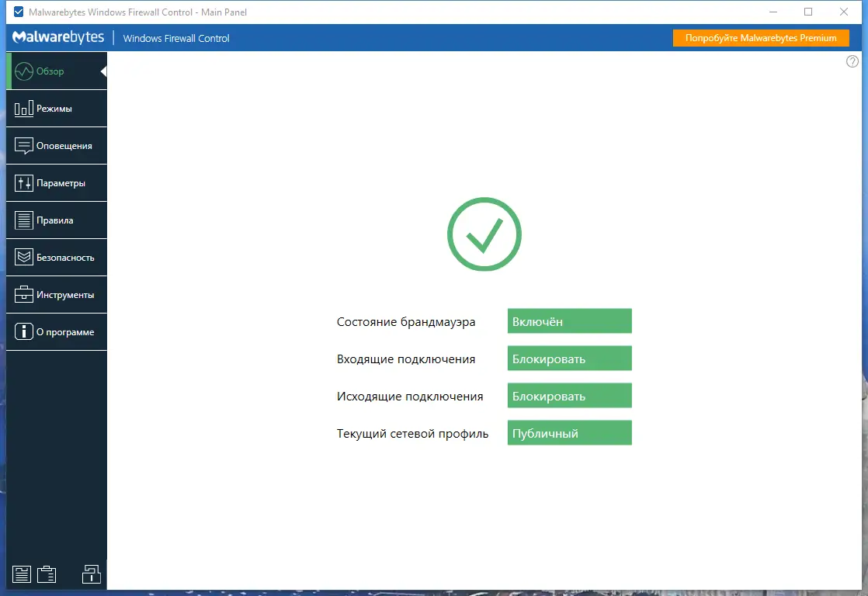Open Инструменты via its toolbox icon
868x596 pixels.
coord(24,294)
